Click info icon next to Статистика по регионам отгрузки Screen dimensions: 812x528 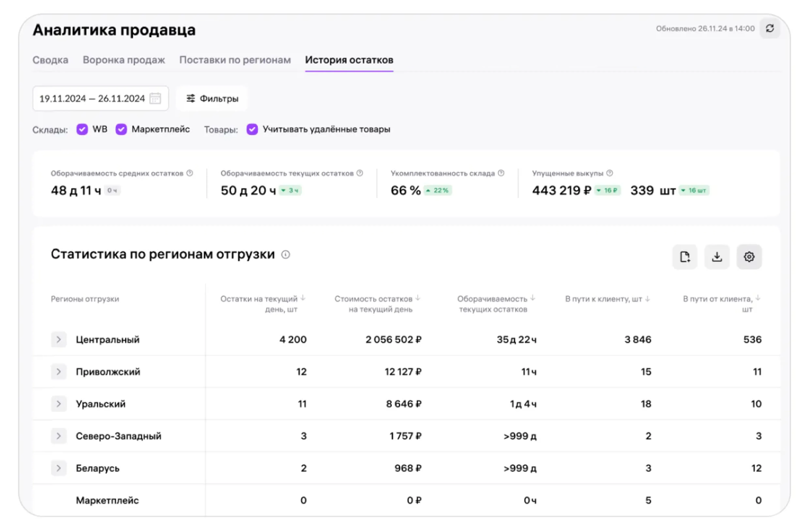click(286, 254)
